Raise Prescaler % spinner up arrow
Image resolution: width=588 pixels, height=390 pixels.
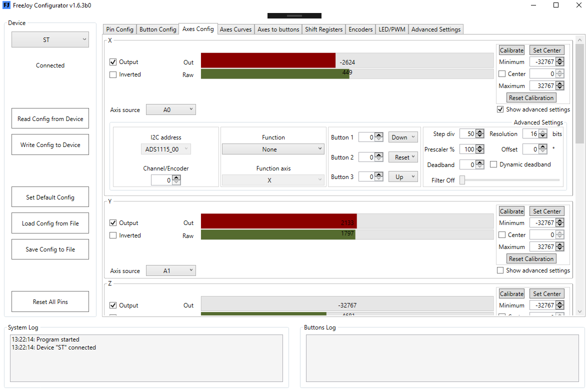[x=480, y=147]
